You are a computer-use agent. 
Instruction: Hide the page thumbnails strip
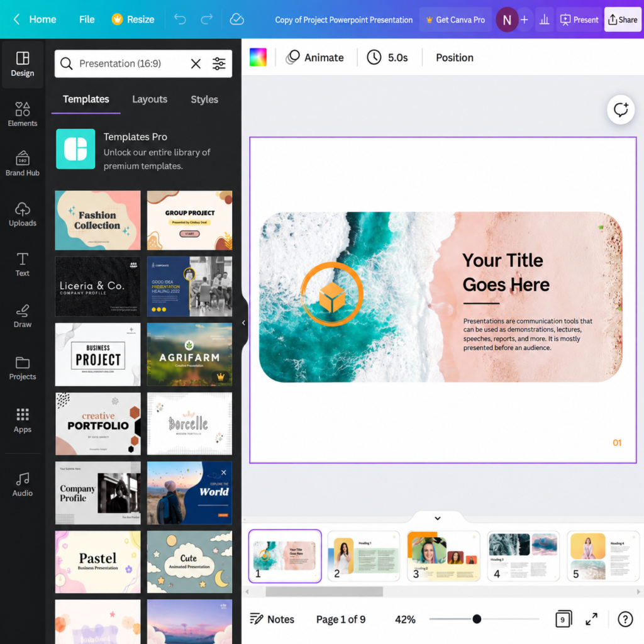point(438,518)
